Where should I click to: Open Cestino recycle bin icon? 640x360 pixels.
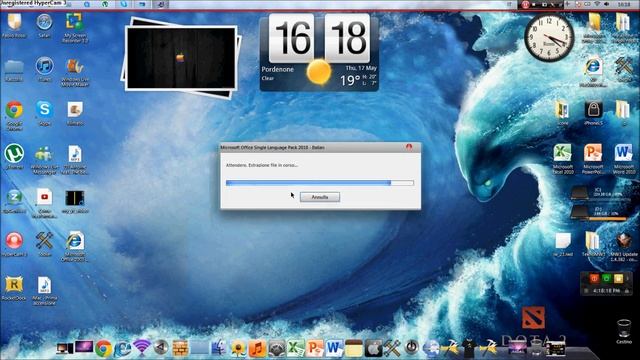[624, 331]
